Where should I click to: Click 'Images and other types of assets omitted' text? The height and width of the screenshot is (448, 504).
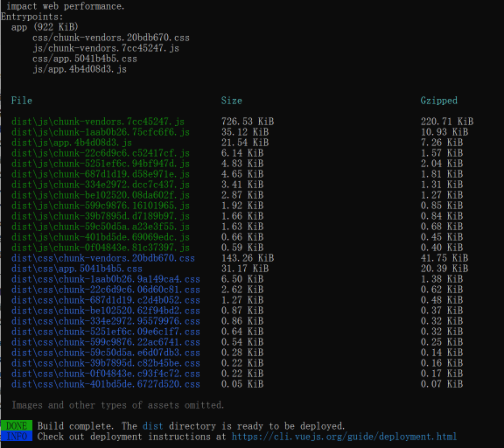coord(117,405)
